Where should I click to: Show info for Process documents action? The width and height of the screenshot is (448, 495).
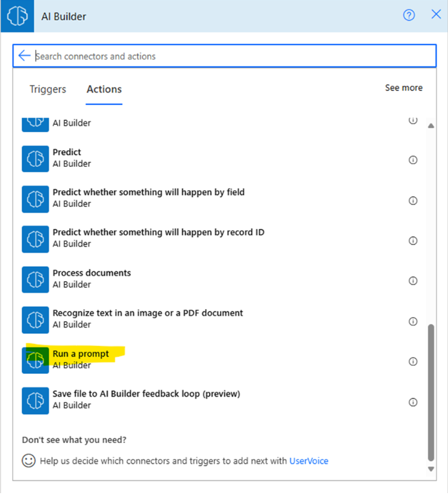click(413, 281)
